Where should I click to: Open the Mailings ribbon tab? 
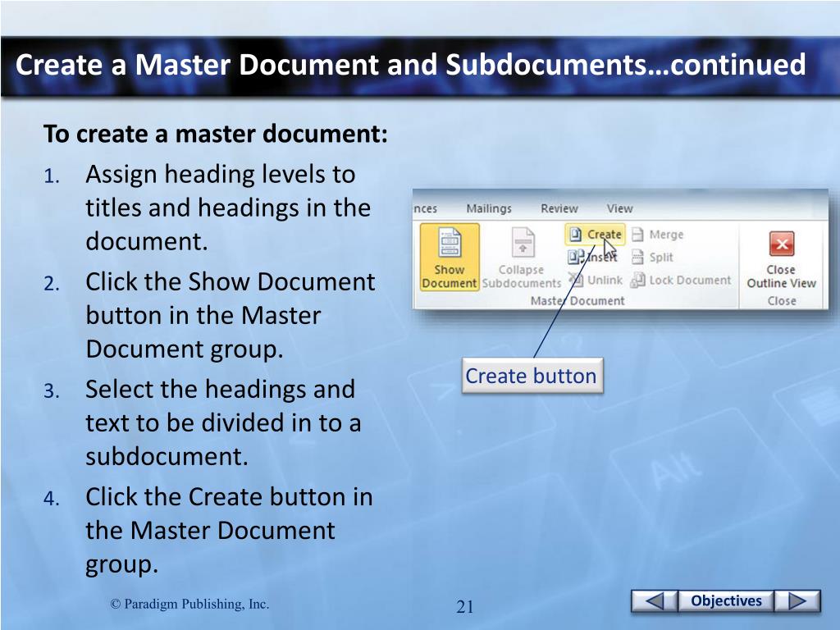click(489, 208)
